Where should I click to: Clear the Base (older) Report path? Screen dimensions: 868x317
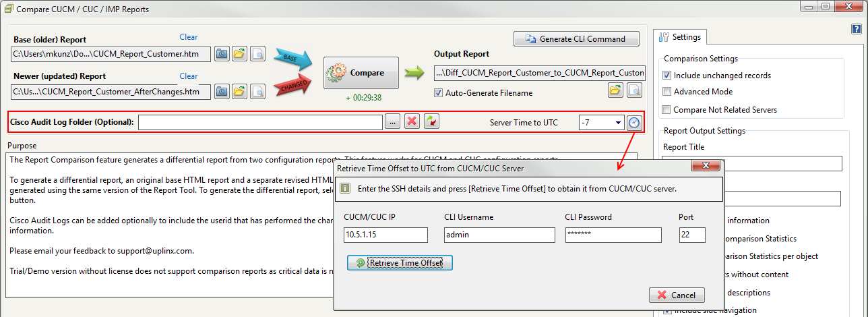189,37
